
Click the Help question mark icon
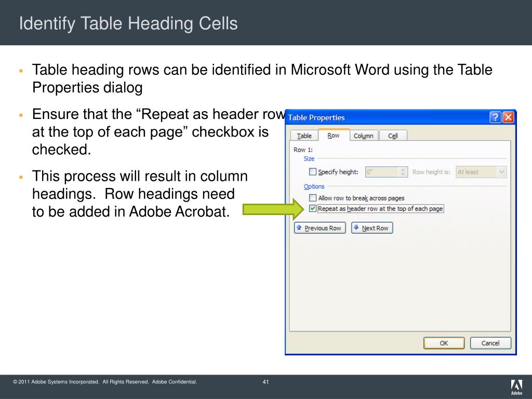[495, 117]
